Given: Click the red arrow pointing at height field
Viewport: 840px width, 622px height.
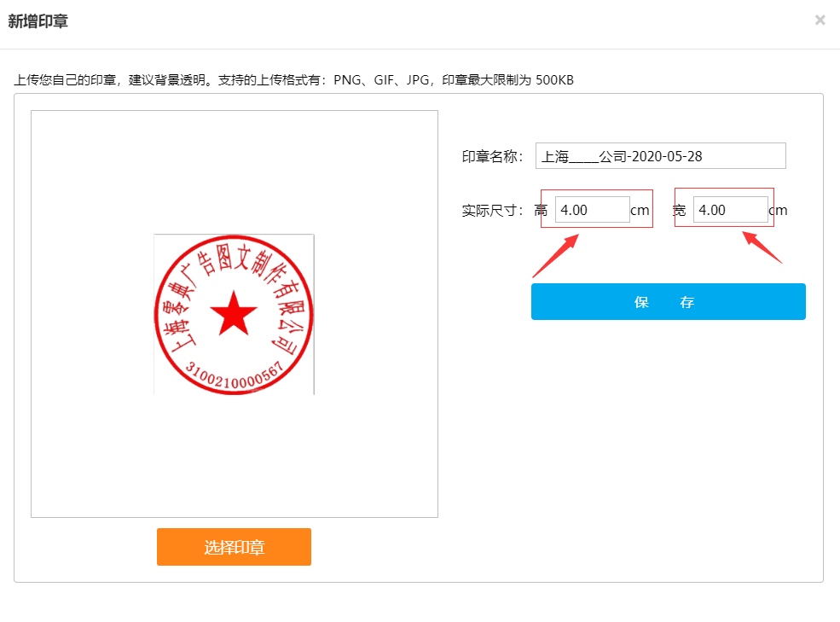Looking at the screenshot, I should coord(556,254).
